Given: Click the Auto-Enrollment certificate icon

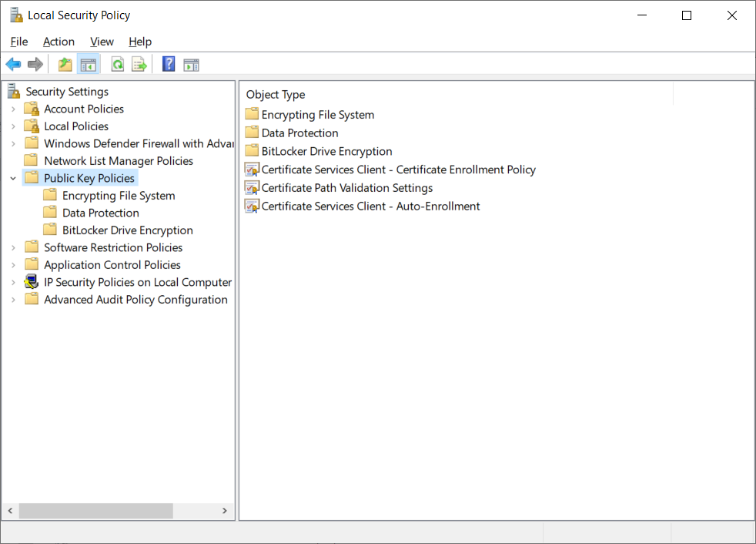Looking at the screenshot, I should point(252,206).
